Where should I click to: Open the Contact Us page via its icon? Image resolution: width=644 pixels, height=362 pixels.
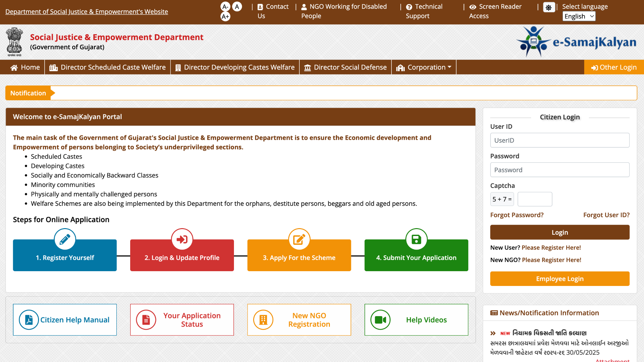(260, 6)
